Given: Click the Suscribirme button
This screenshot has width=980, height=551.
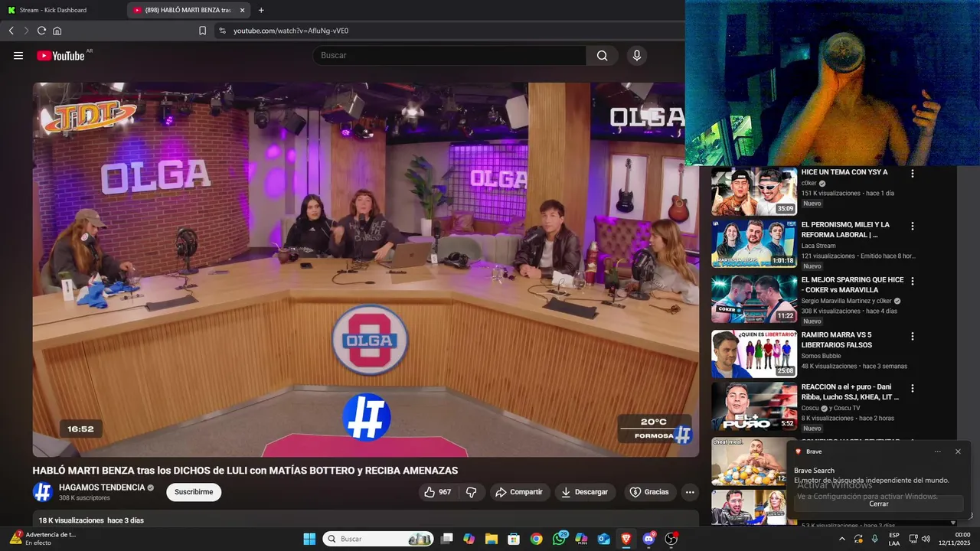Looking at the screenshot, I should pos(194,492).
